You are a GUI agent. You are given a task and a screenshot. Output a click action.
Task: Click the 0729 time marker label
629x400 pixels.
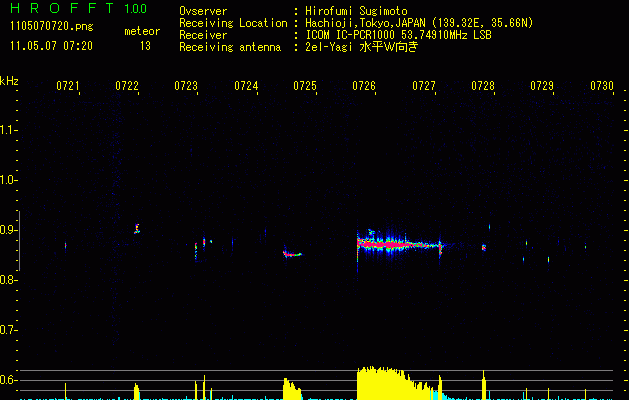[542, 86]
